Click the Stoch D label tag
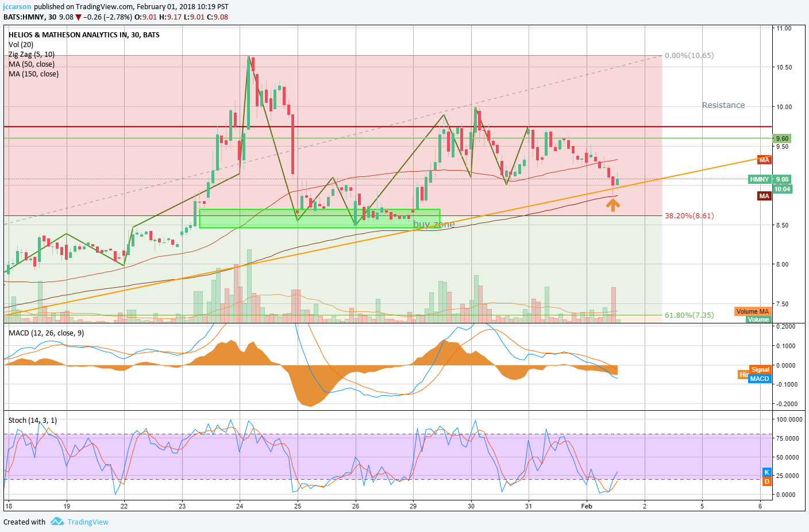The width and height of the screenshot is (809, 532). [766, 481]
